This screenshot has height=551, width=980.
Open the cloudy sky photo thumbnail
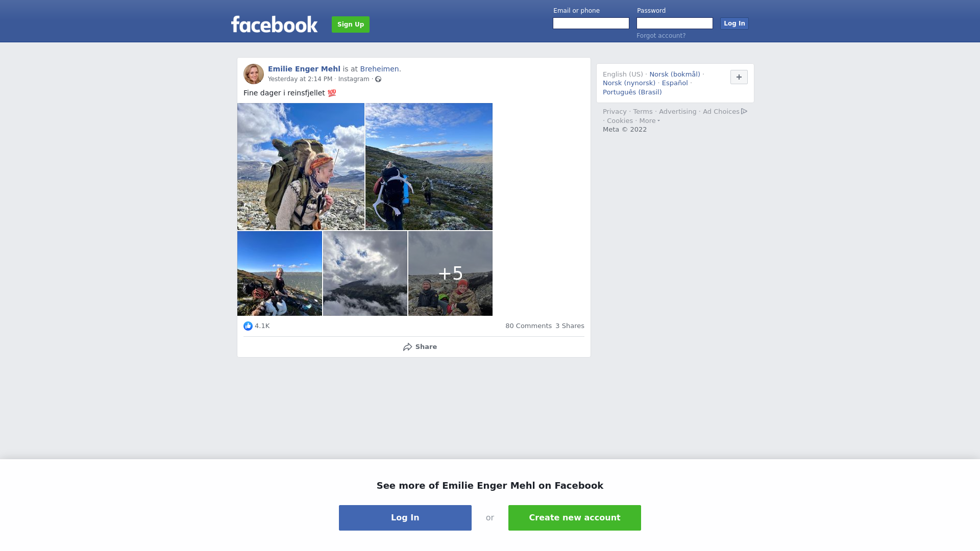[365, 273]
